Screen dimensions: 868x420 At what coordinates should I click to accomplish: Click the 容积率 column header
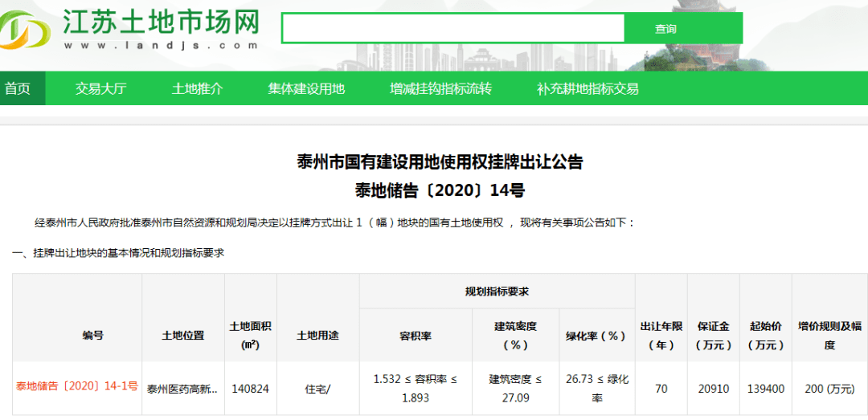point(416,336)
